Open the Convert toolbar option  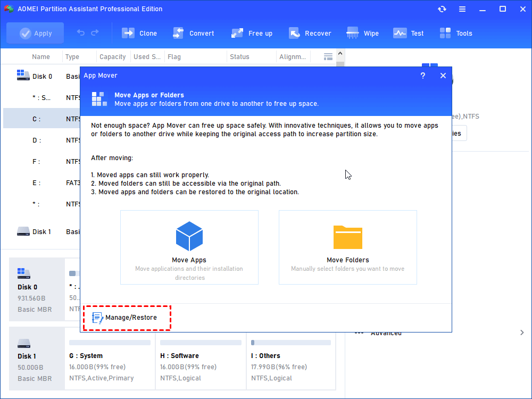coord(194,33)
